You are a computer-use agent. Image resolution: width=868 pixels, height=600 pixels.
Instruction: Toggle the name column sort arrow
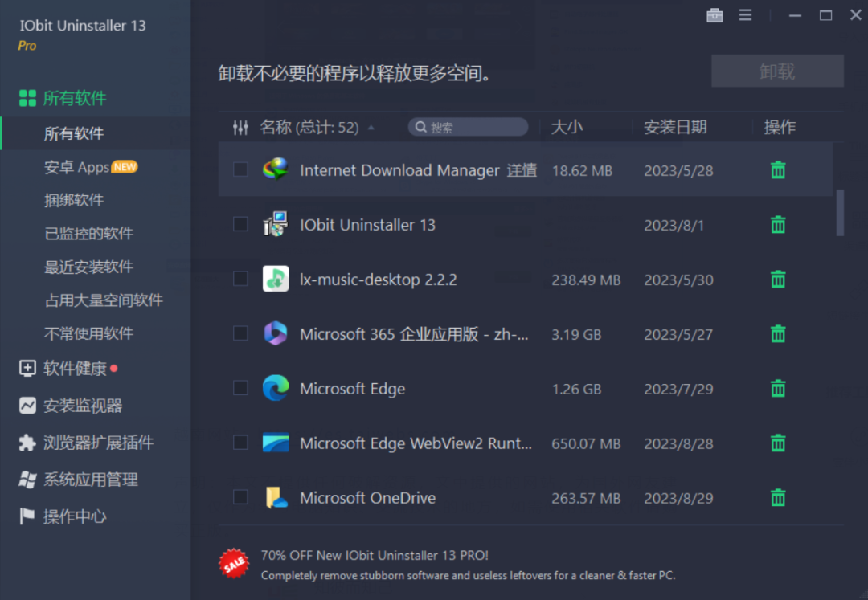pos(371,128)
